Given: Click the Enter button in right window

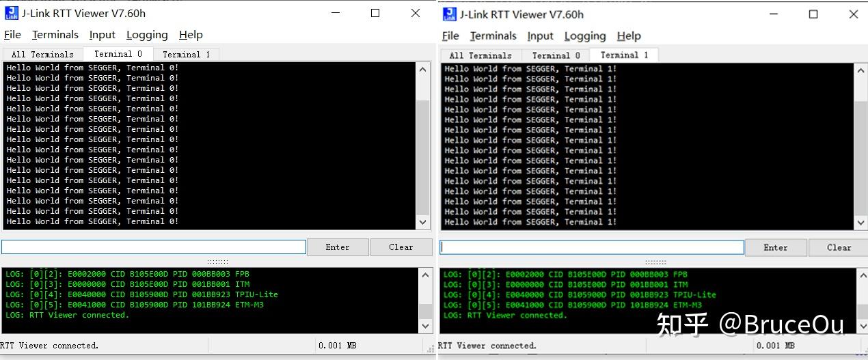Looking at the screenshot, I should pyautogui.click(x=776, y=248).
